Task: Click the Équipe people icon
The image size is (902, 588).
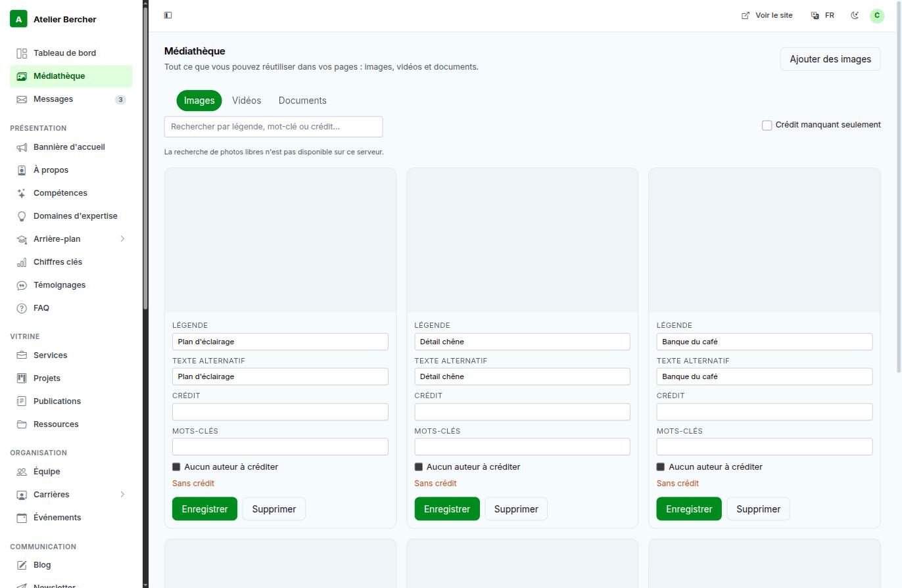Action: 22,472
